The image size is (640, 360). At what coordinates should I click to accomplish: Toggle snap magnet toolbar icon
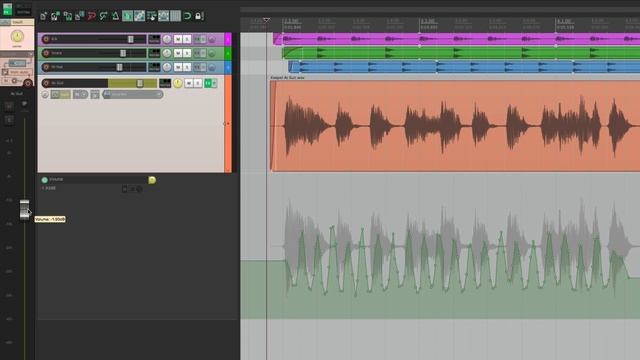(x=187, y=16)
